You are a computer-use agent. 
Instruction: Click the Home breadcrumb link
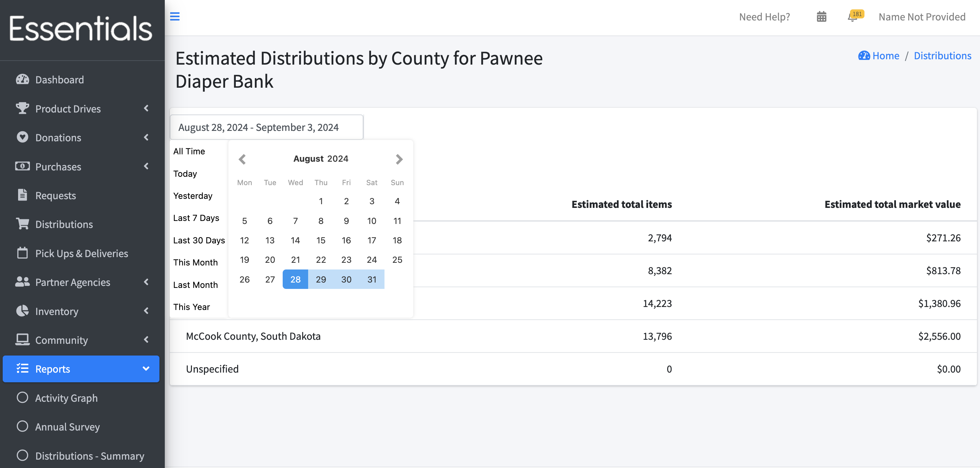[x=879, y=56]
